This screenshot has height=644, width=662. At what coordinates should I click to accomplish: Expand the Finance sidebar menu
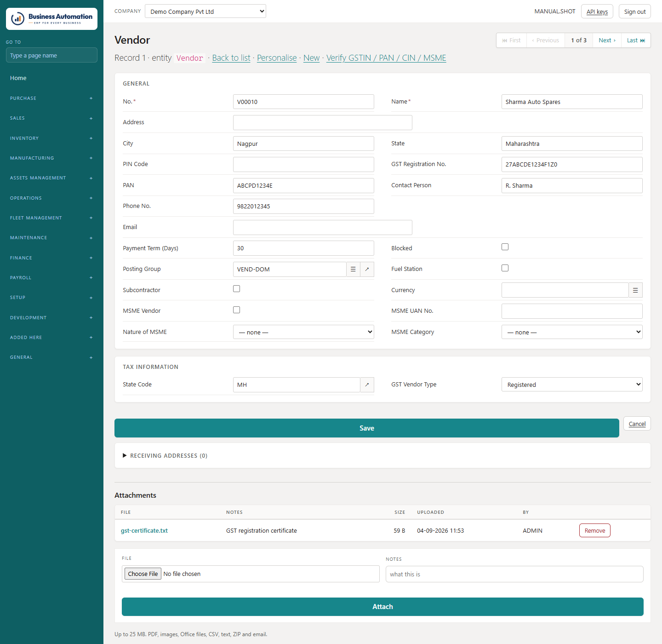pos(51,258)
